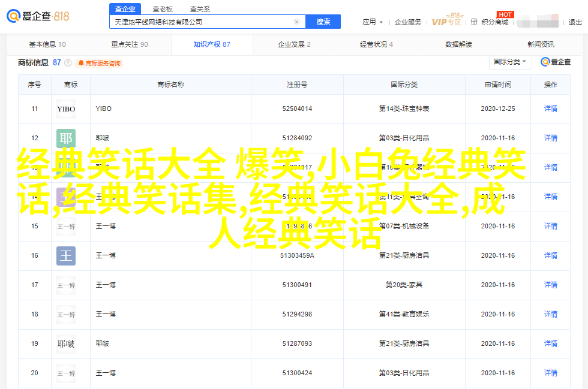This screenshot has height=389, width=588.
Task: Click into the company search input field
Action: coord(201,22)
